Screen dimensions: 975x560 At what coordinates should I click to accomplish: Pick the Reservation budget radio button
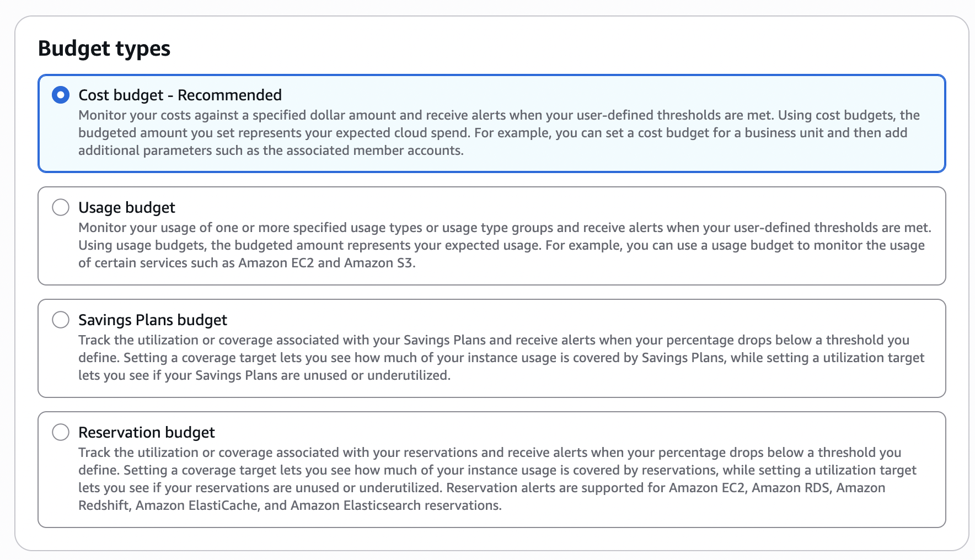(61, 432)
